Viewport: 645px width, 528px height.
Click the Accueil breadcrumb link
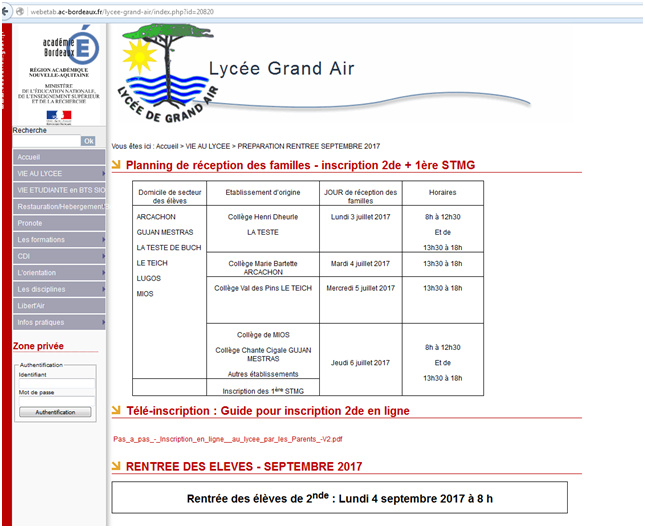(167, 146)
